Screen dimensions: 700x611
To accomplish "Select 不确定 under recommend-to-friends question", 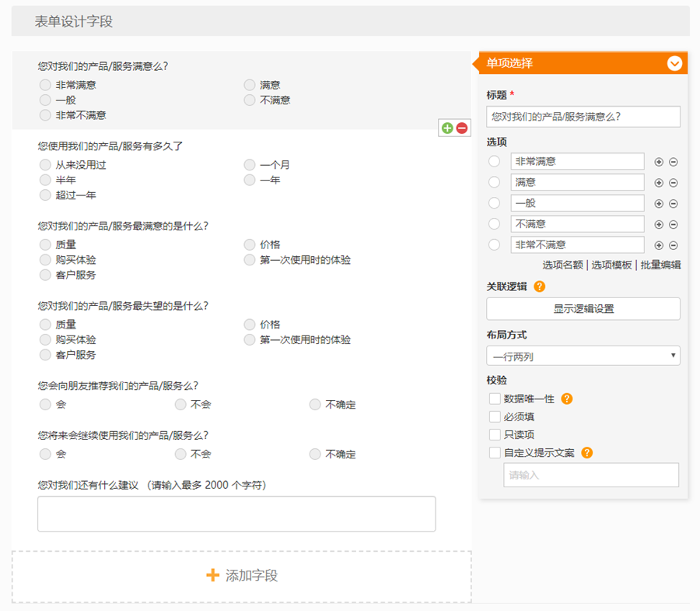I will pos(315,405).
